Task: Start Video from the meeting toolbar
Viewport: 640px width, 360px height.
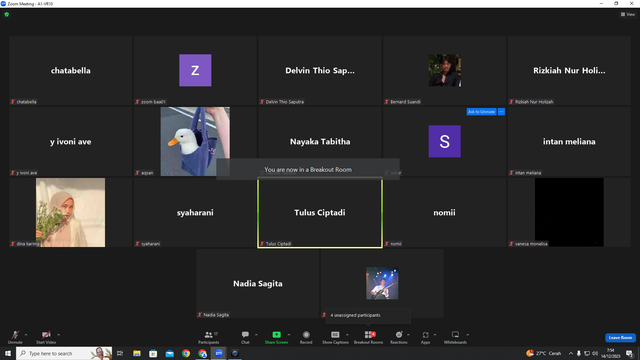Action: [x=46, y=337]
